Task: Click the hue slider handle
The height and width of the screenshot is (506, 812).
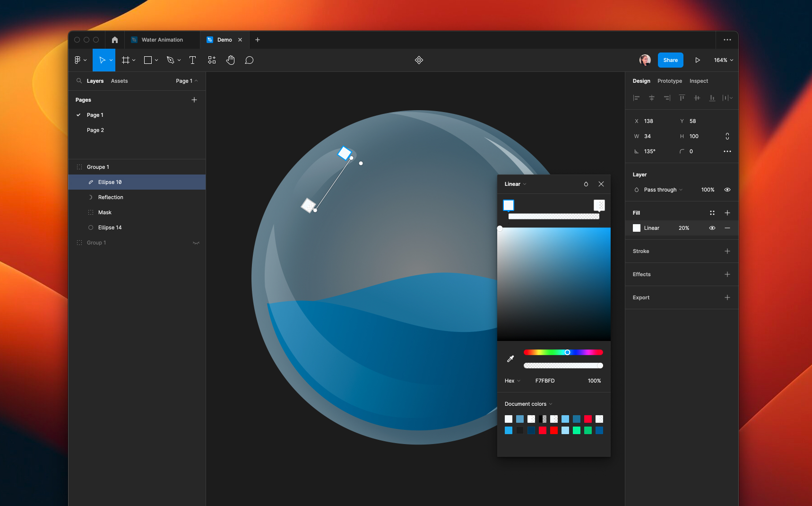Action: 567,352
